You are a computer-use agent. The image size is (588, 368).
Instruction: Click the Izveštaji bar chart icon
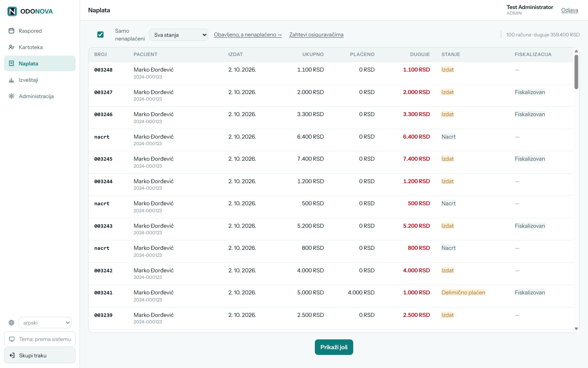pyautogui.click(x=11, y=80)
